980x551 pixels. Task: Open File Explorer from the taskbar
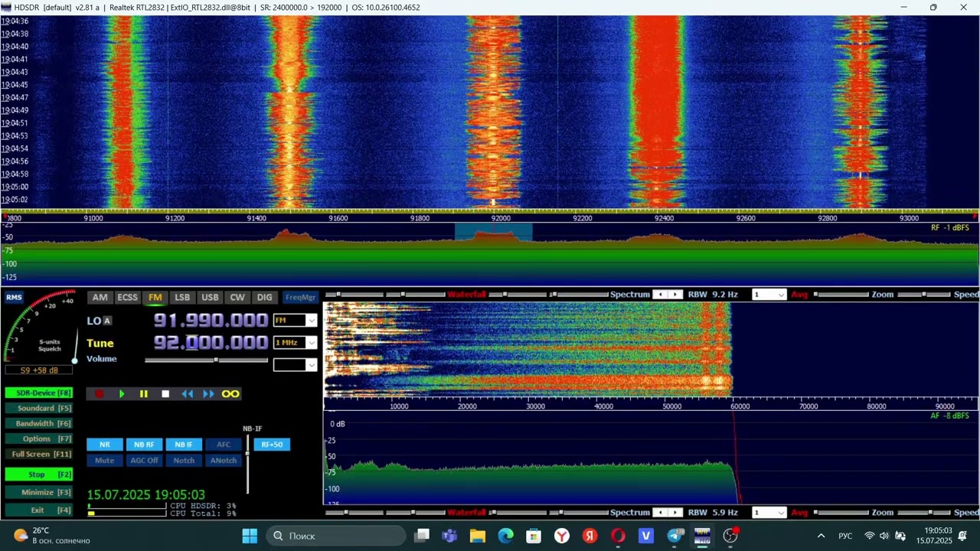pos(478,536)
